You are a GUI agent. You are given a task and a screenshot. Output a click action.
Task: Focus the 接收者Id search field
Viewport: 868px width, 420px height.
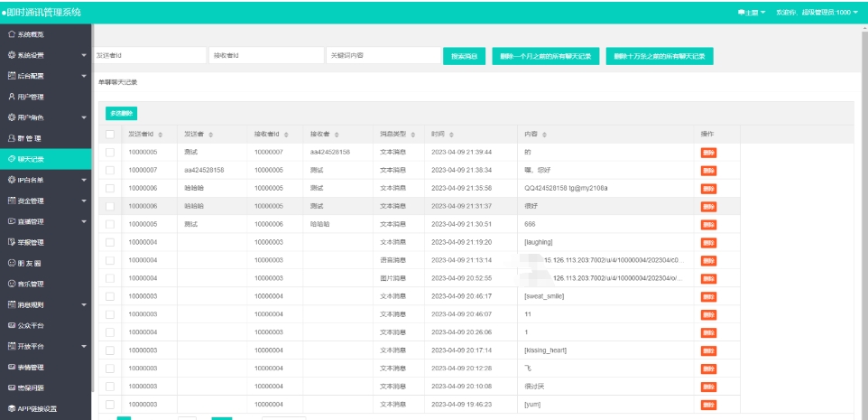point(266,55)
